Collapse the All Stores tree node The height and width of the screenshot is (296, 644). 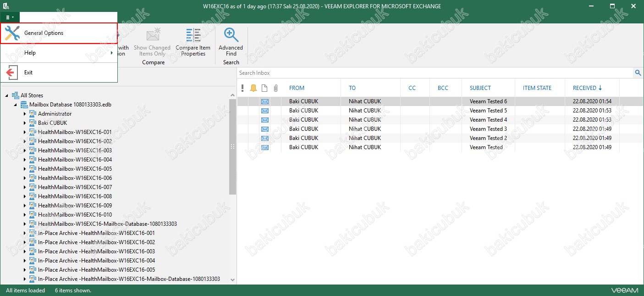[x=7, y=95]
